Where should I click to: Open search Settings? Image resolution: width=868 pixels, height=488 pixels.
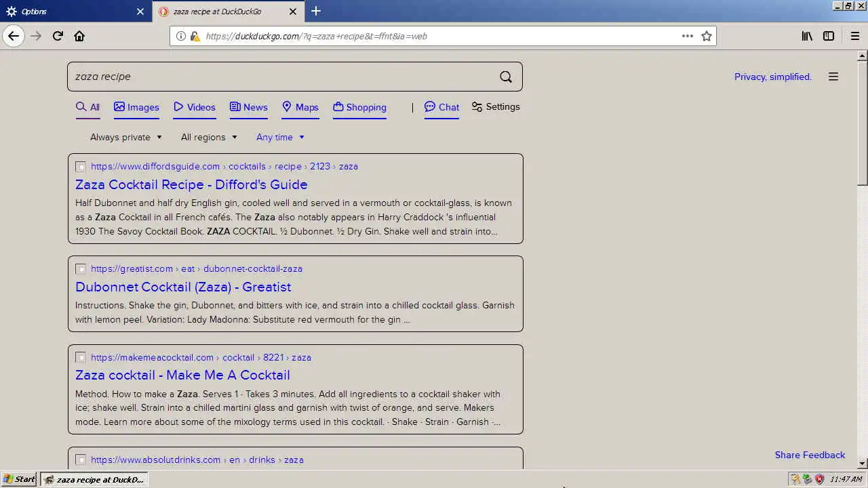(496, 107)
